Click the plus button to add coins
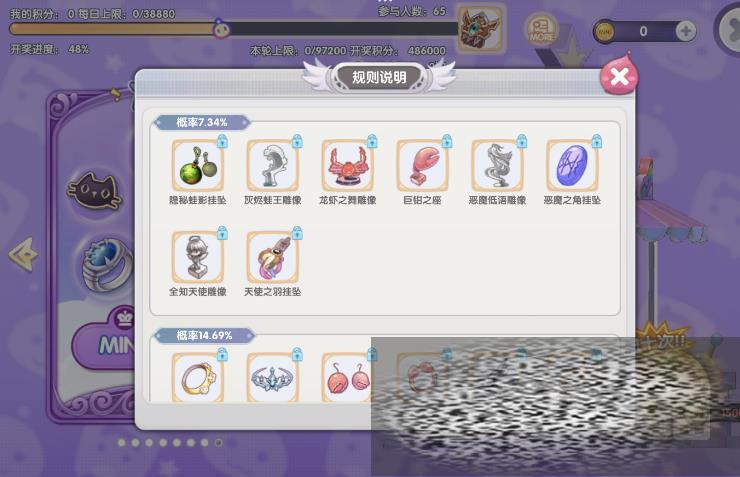 pos(685,32)
